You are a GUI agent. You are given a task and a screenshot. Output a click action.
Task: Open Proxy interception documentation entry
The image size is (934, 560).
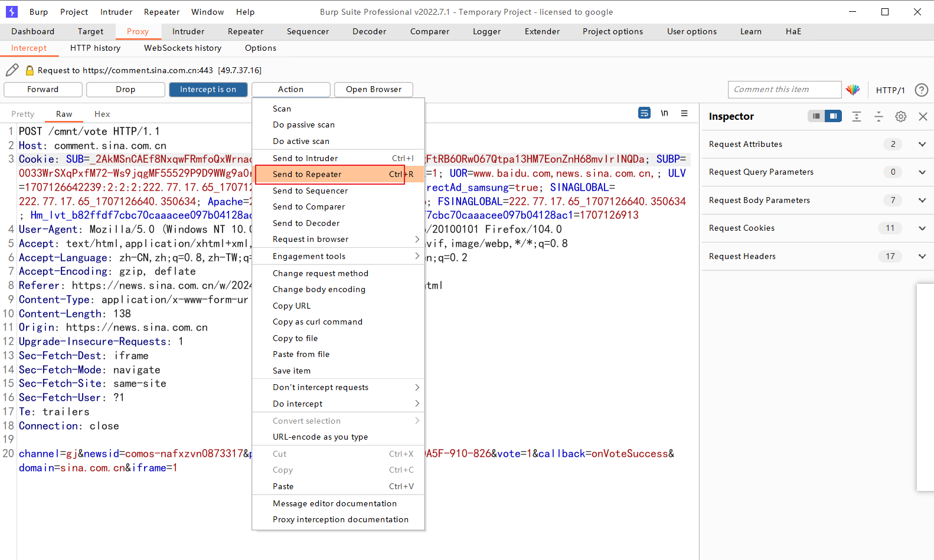[338, 520]
